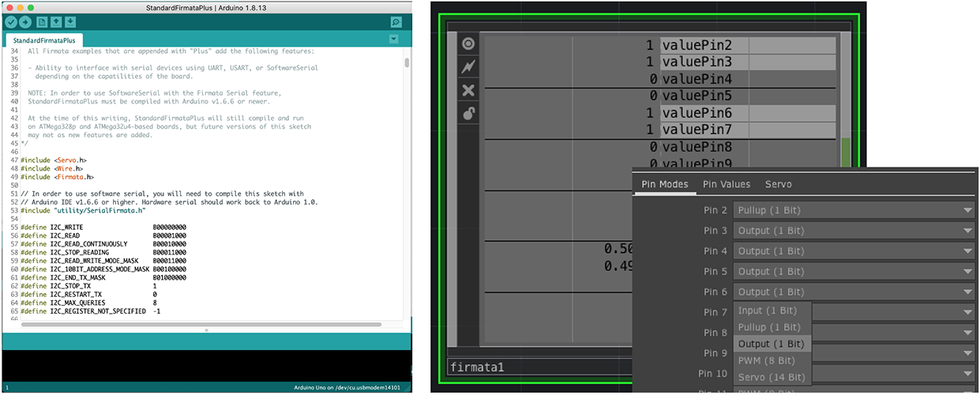This screenshot has height=395, width=980.
Task: Open the Servo parameter tab
Action: tap(779, 184)
